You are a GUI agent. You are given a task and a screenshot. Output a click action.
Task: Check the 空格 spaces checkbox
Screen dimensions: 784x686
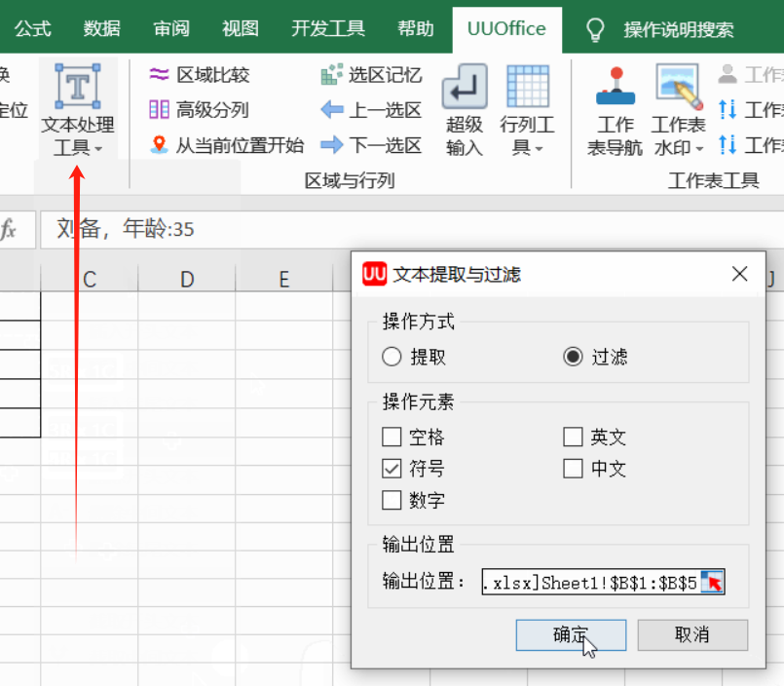click(392, 438)
